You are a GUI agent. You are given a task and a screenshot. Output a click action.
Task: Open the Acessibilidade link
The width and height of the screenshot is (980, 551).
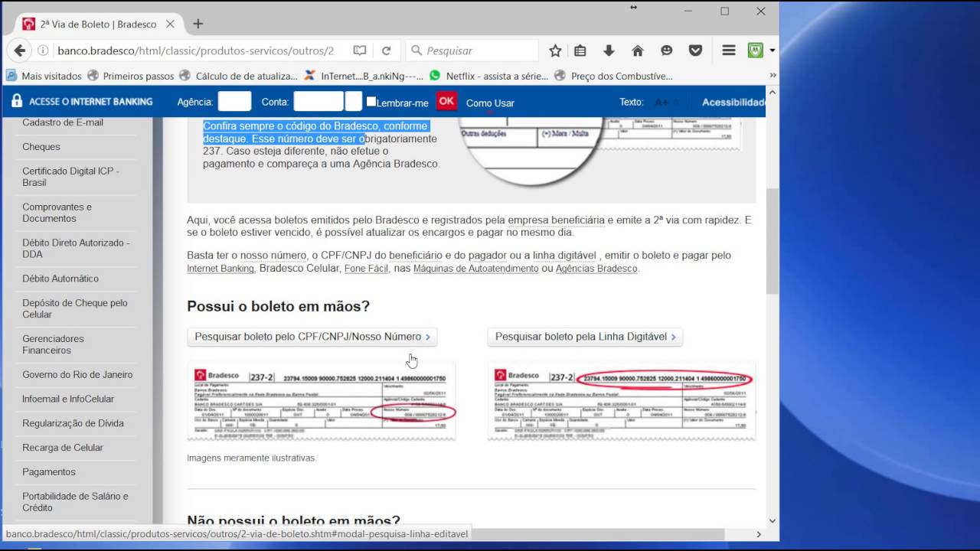coord(733,102)
